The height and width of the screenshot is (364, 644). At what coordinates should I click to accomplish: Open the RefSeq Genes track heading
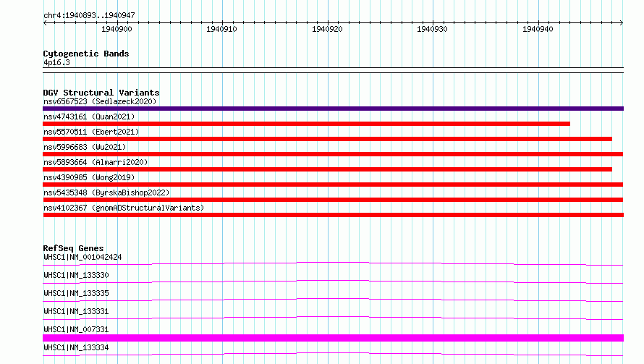click(x=73, y=248)
